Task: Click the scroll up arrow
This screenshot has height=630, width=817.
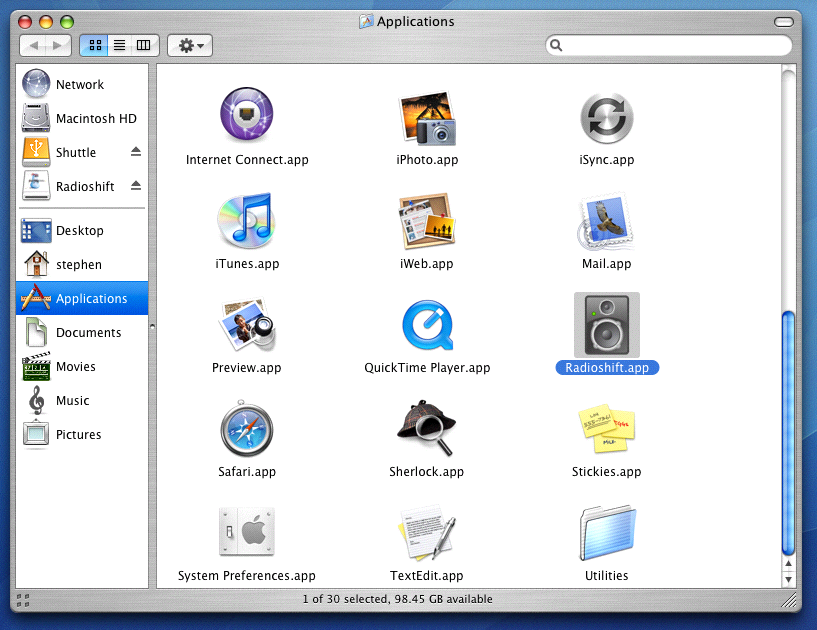Action: 788,563
